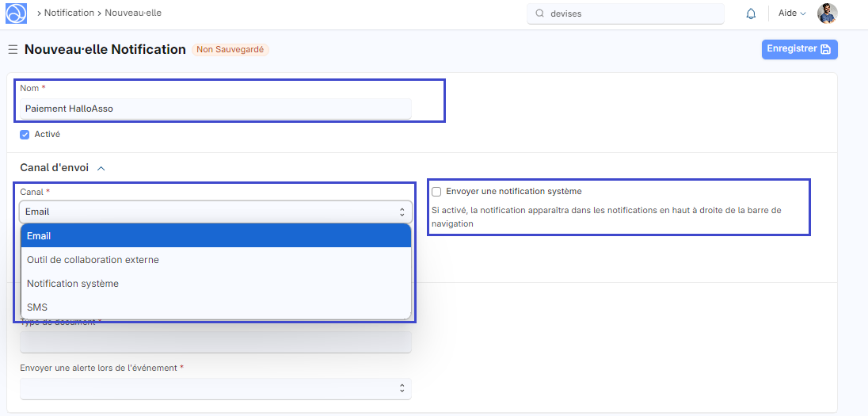
Task: Choose Outil de collaboration externe option
Action: (215, 260)
